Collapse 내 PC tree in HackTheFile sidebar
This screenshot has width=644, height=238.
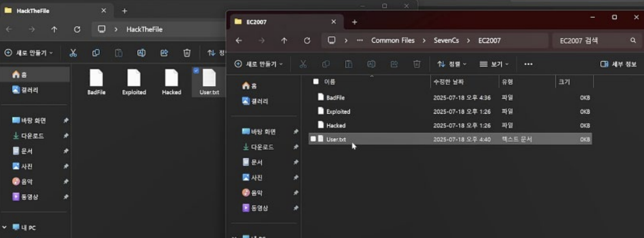[x=5, y=227]
